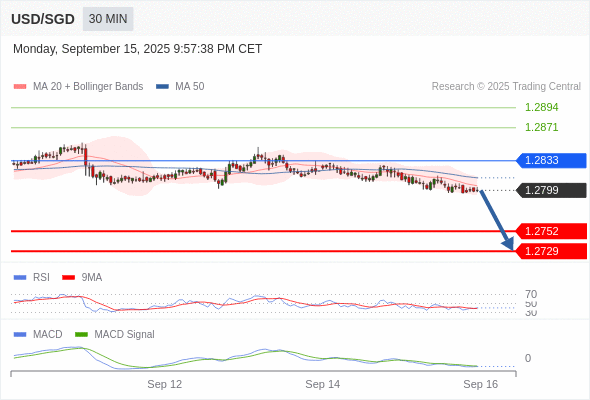Screen dimensions: 590x400
Task: Click the resistance level 1.2894 label
Action: click(541, 107)
